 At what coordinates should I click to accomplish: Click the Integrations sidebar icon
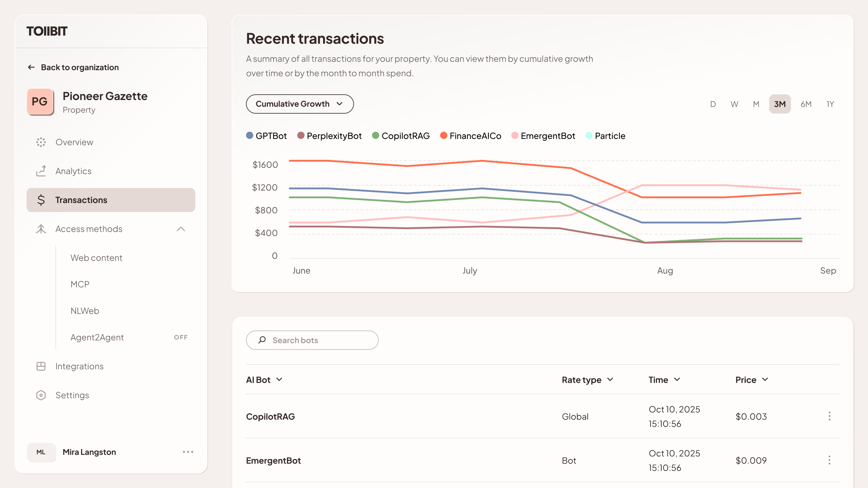41,366
